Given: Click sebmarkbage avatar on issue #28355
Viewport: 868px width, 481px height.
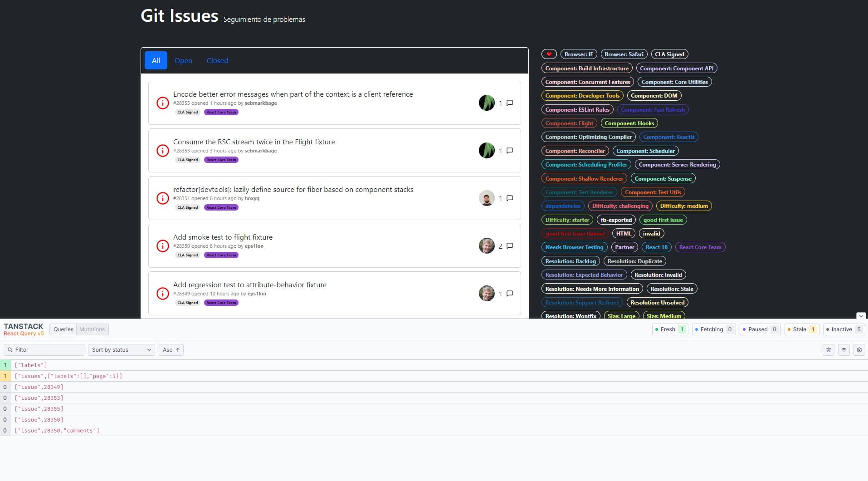Looking at the screenshot, I should coord(487,103).
